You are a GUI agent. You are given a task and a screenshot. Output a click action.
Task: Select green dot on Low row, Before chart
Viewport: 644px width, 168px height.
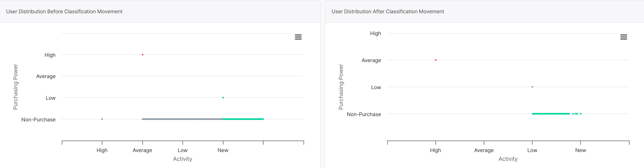(223, 98)
